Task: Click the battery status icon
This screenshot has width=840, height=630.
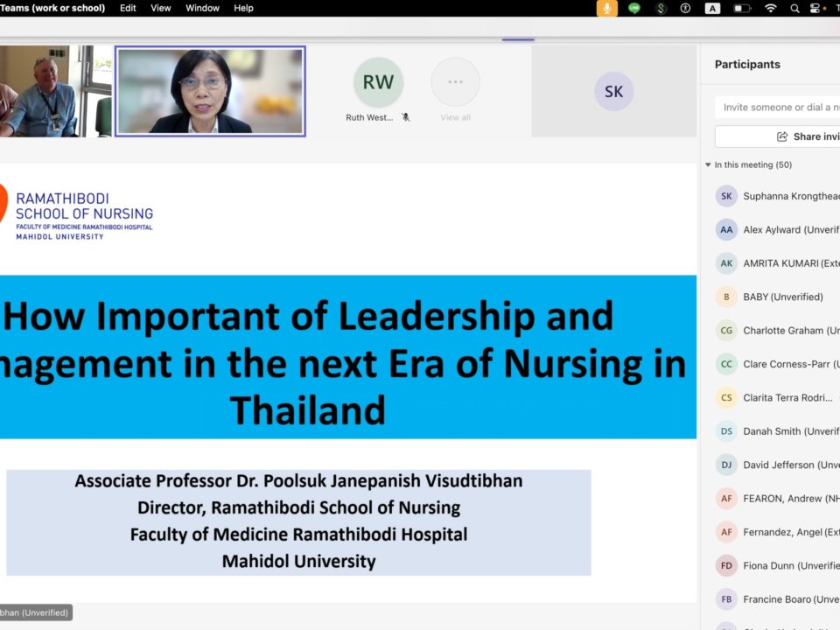Action: pos(741,8)
